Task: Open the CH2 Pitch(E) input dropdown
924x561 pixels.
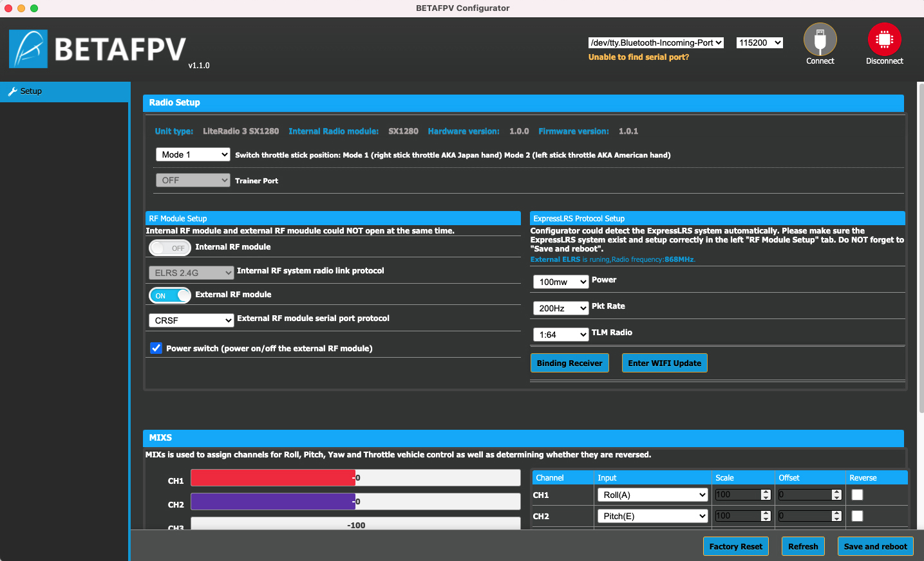Action: point(653,516)
